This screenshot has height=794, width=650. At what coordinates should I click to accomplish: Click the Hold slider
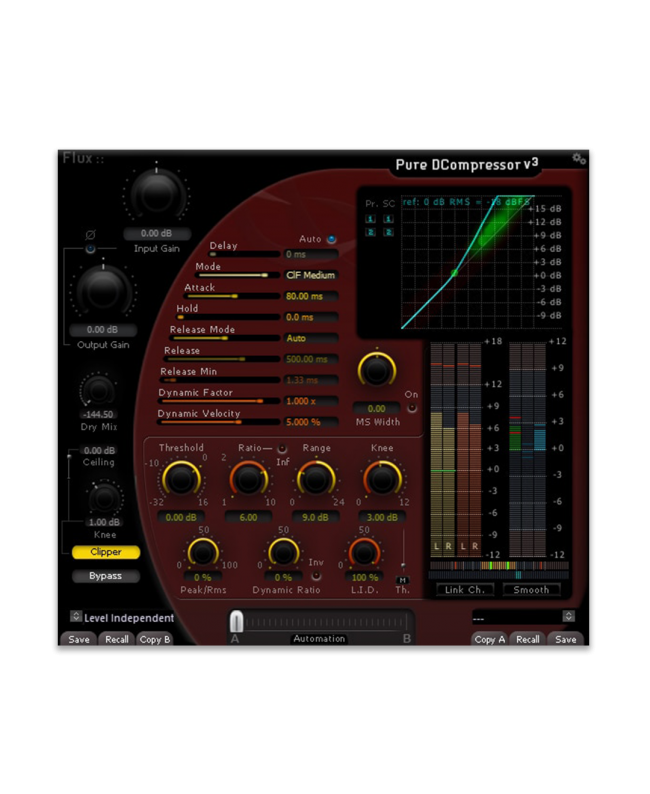tap(228, 317)
